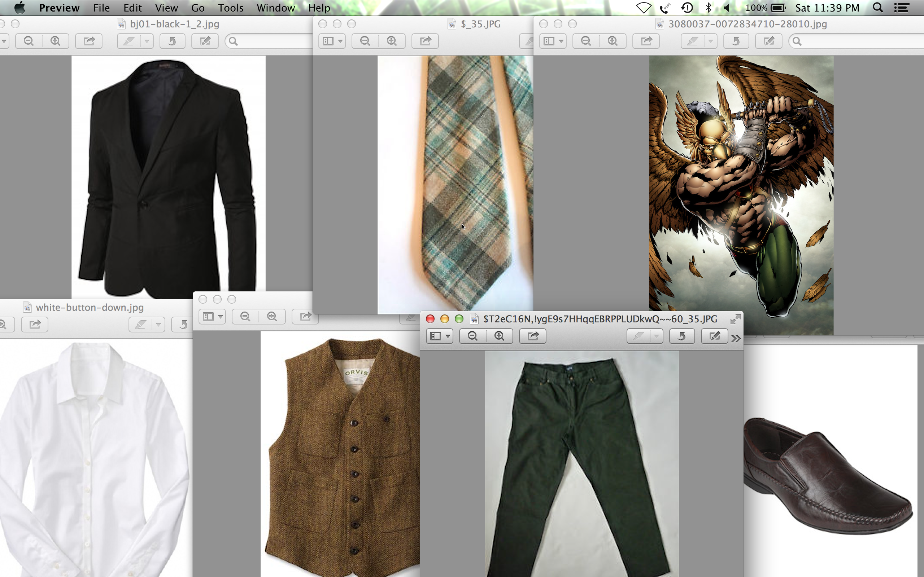
Task: Rotate the green pants image
Action: click(x=681, y=336)
